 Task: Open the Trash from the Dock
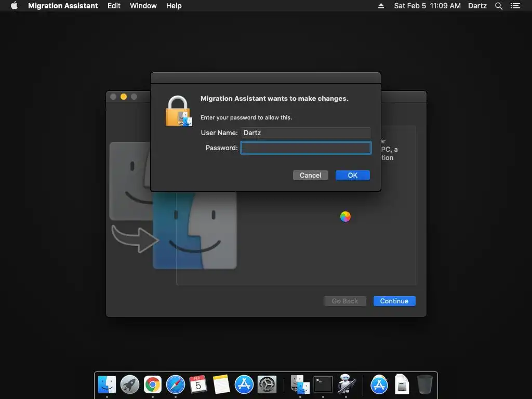point(424,384)
